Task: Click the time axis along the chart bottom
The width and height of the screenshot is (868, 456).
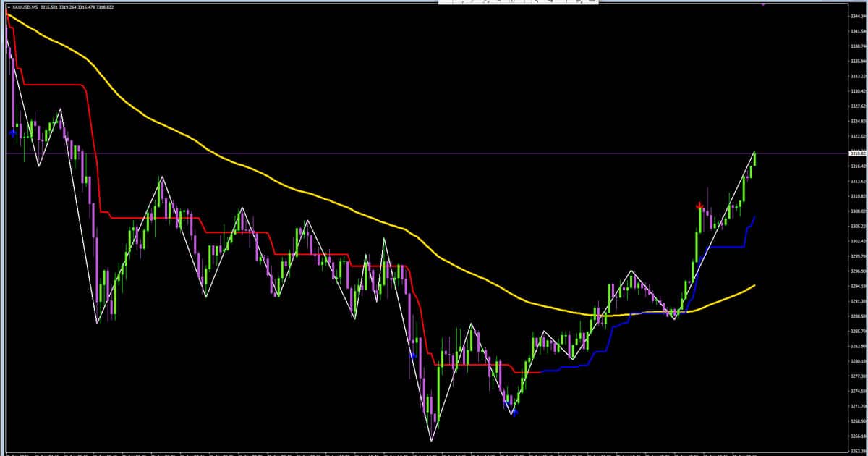Action: point(362,453)
